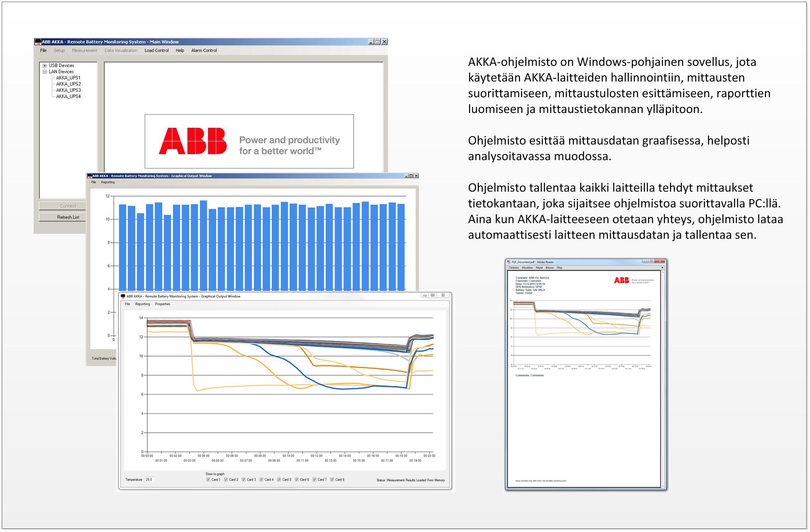Open Näytä menu in Adobe Reader
Image resolution: width=810 pixels, height=532 pixels.
pyautogui.click(x=539, y=268)
